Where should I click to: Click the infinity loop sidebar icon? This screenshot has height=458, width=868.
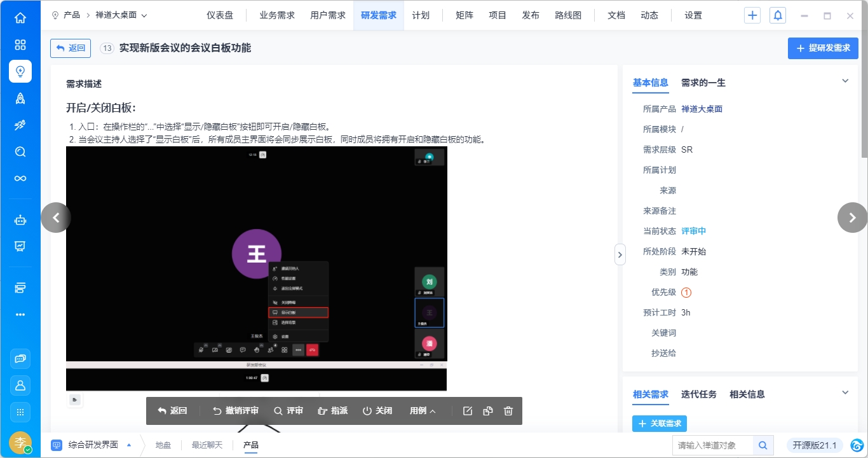point(20,178)
